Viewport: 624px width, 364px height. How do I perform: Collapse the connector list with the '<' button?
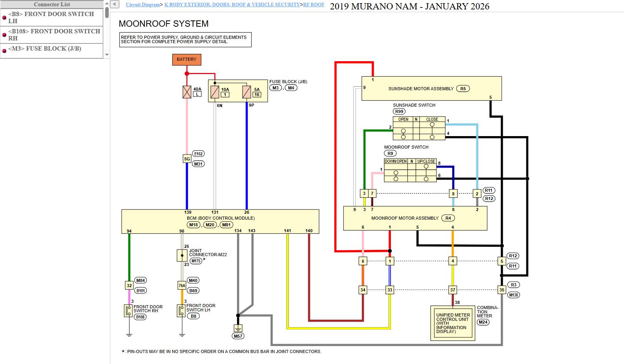point(115,4)
